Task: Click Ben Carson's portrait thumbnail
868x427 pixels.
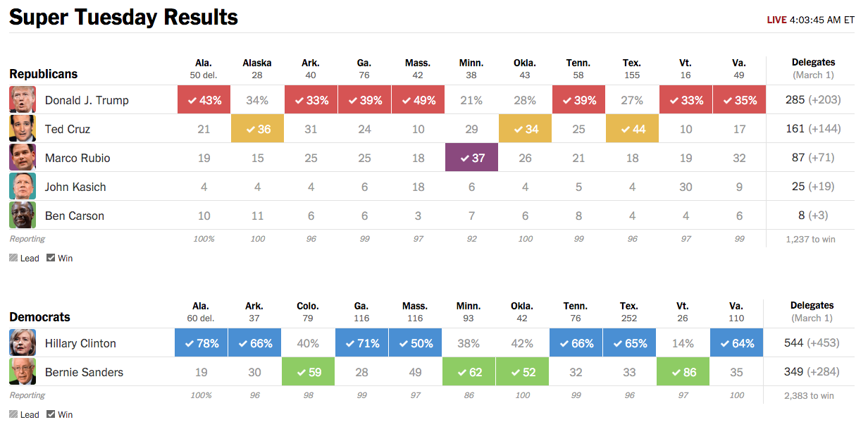Action: 23,216
